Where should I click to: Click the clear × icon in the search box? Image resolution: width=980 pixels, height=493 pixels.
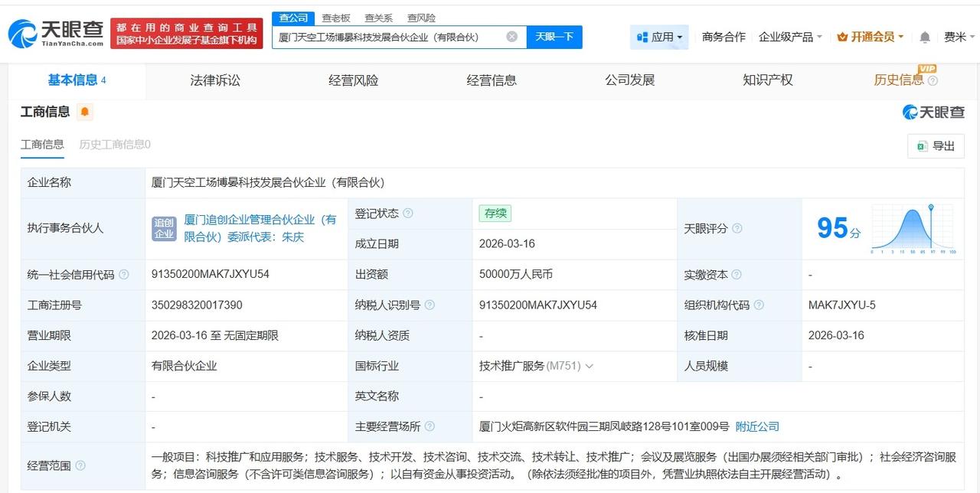coord(511,36)
